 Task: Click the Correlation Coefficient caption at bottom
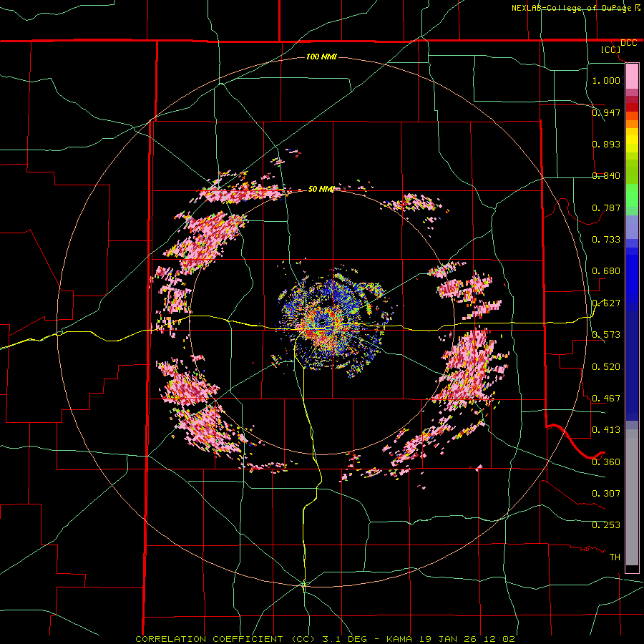click(x=325, y=639)
